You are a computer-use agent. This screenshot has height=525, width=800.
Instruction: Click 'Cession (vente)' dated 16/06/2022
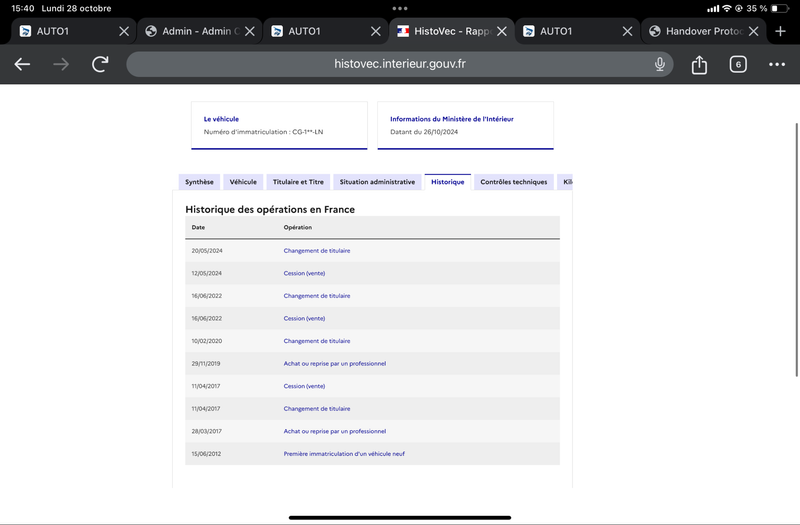[304, 318]
